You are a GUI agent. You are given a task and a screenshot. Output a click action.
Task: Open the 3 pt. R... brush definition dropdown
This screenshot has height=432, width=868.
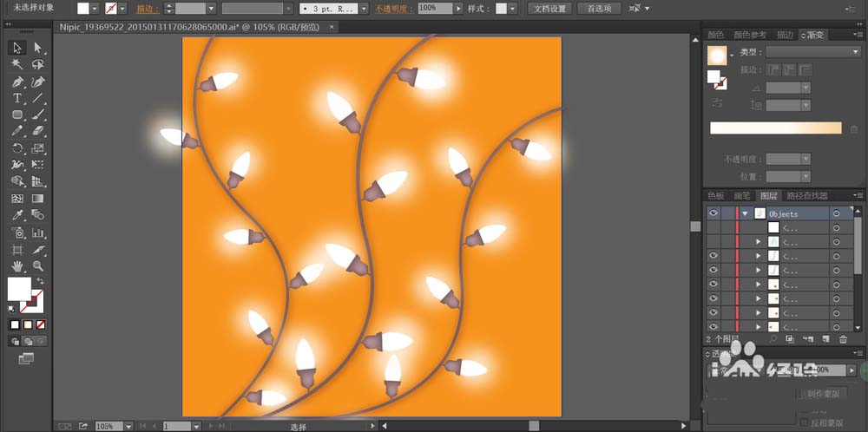[x=363, y=9]
